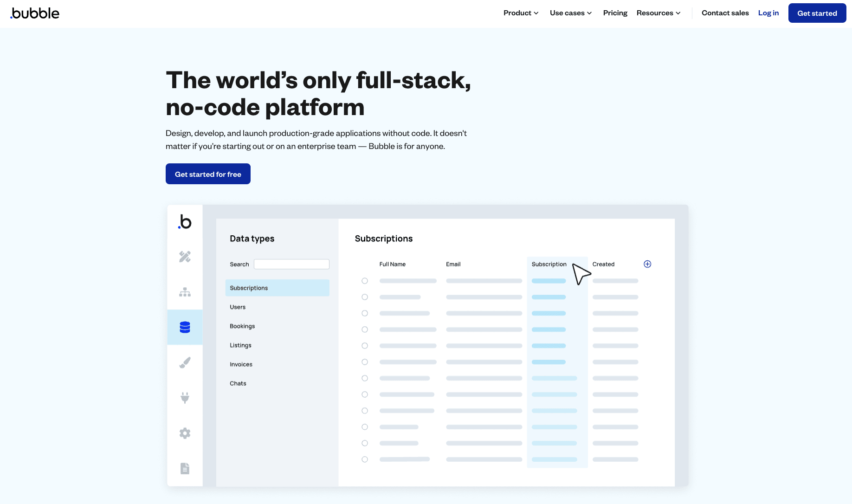Image resolution: width=852 pixels, height=504 pixels.
Task: Select the fourth row radio circle
Action: pyautogui.click(x=365, y=330)
